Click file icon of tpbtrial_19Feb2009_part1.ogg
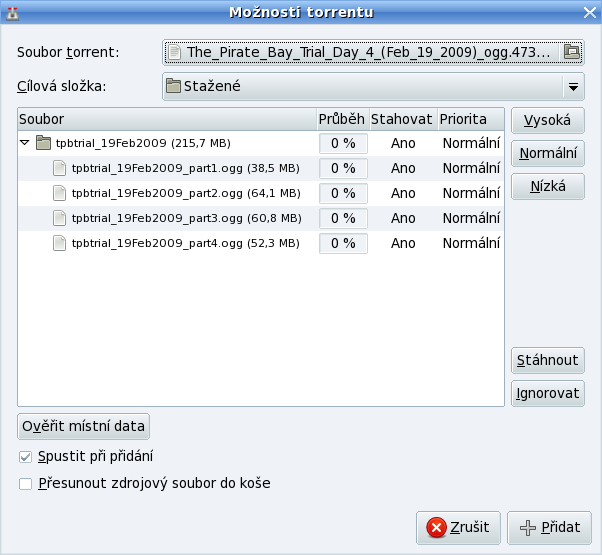This screenshot has width=602, height=555. point(59,168)
